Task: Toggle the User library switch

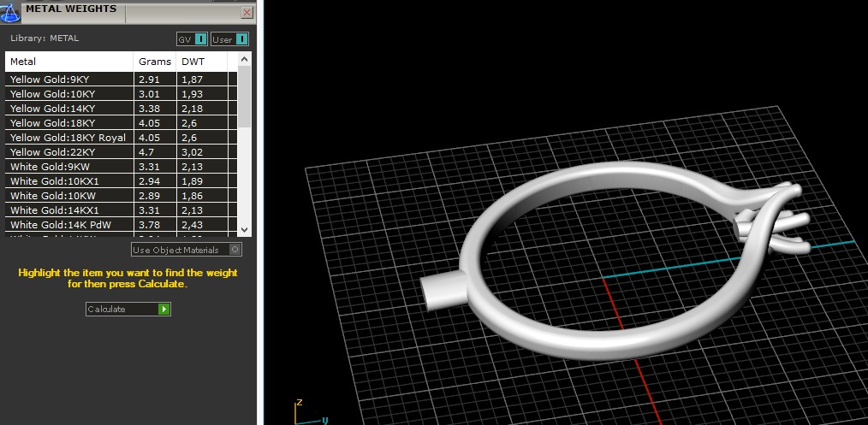Action: click(x=229, y=39)
